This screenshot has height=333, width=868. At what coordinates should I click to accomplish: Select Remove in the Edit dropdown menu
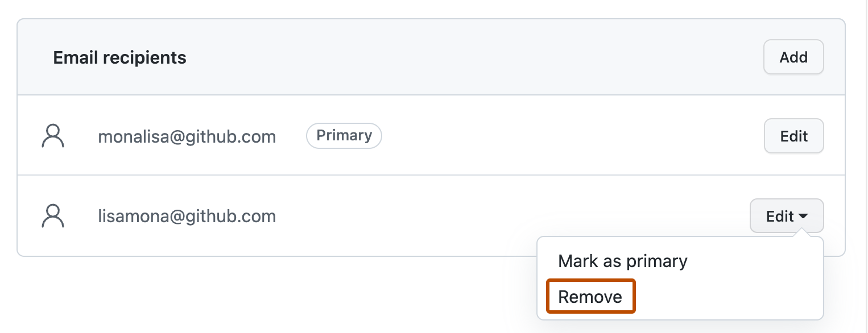(x=590, y=297)
